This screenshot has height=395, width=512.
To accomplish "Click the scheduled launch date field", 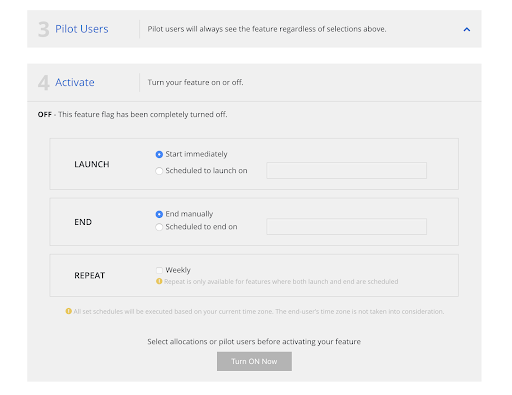I will click(346, 171).
